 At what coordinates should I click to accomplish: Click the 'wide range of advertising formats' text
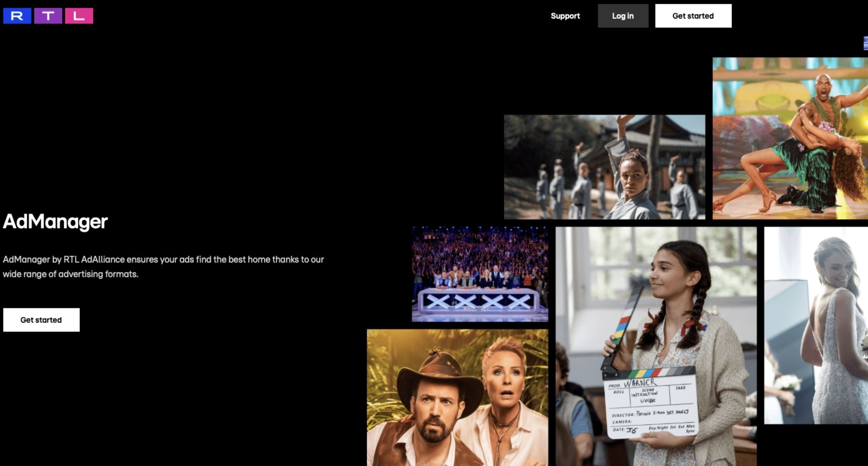coord(70,274)
